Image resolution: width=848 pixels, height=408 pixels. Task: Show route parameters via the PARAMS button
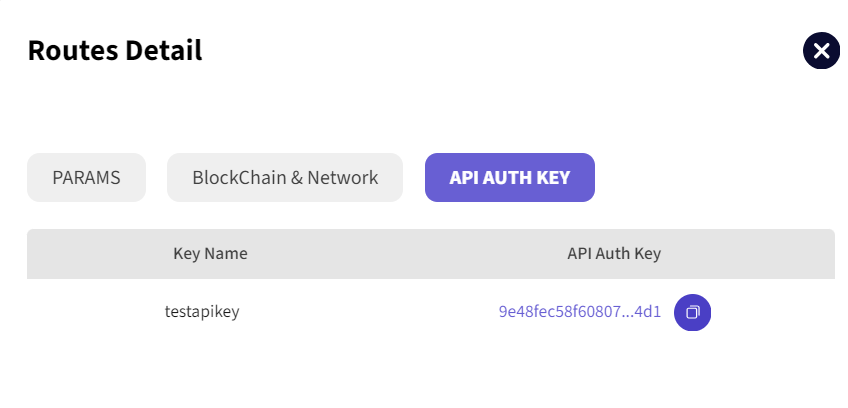point(86,178)
